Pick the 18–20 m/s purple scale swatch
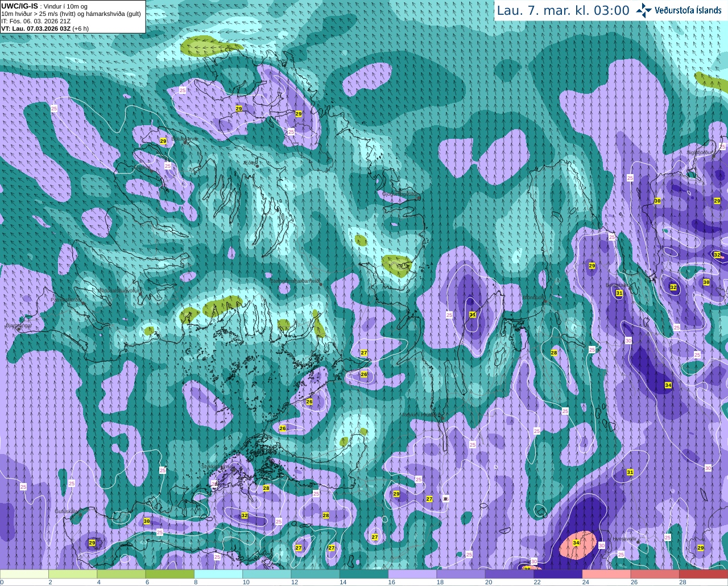This screenshot has height=586, width=728. pos(461,574)
